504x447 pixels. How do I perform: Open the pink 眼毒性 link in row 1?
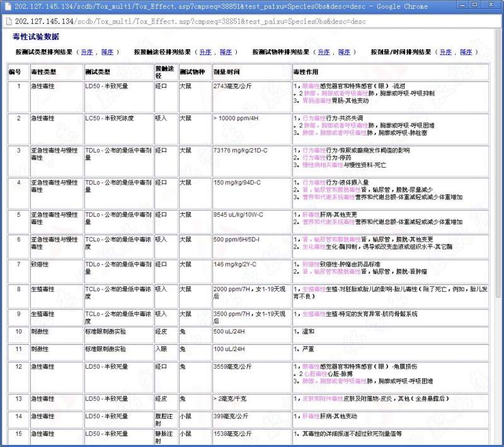(311, 86)
